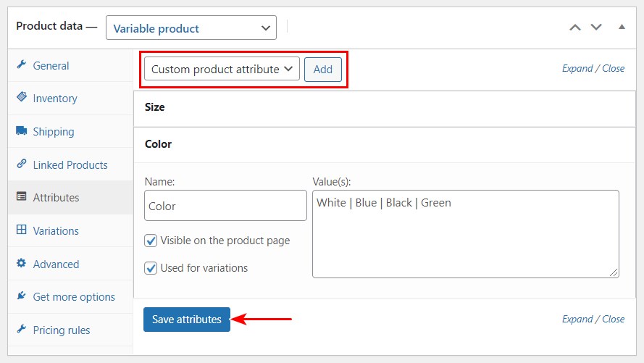Click the Variations grid icon
This screenshot has width=644, height=363.
pyautogui.click(x=21, y=230)
